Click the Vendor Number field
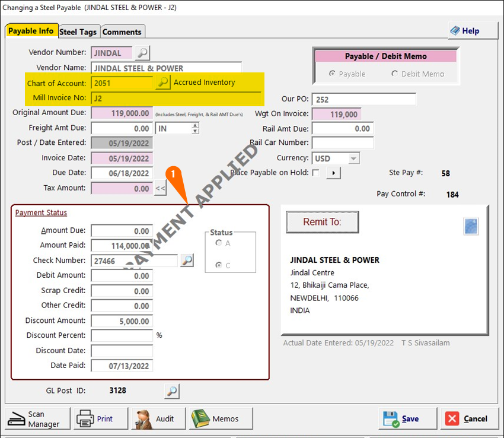504x438 pixels. tap(112, 53)
